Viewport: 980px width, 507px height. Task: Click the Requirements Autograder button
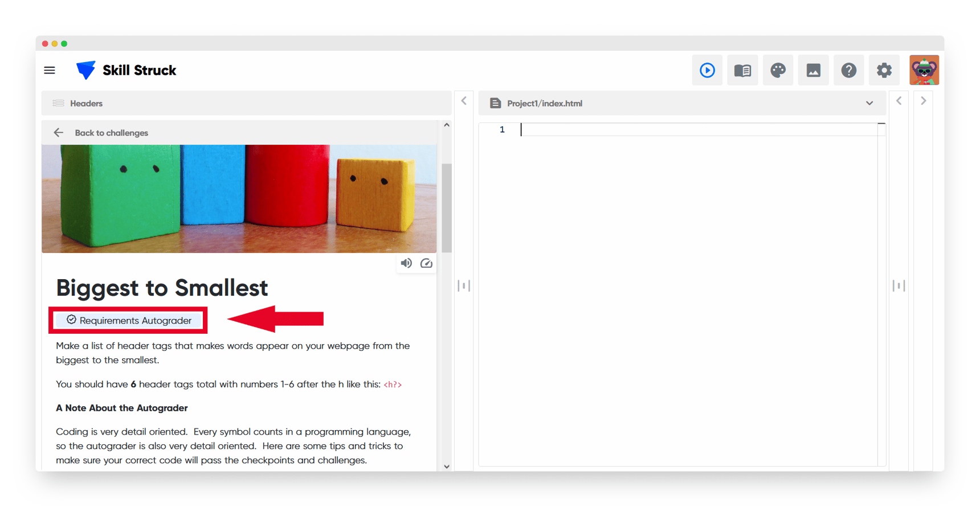coord(129,320)
